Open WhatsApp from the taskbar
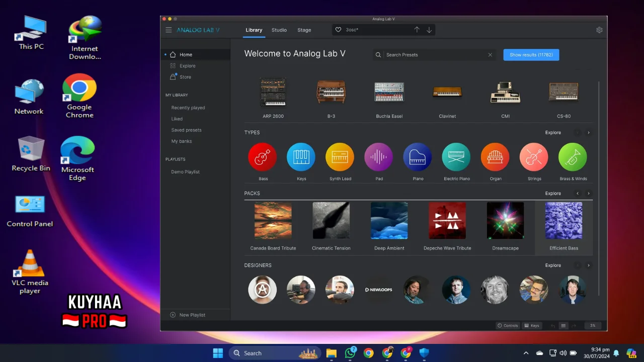This screenshot has width=644, height=362. click(350, 353)
